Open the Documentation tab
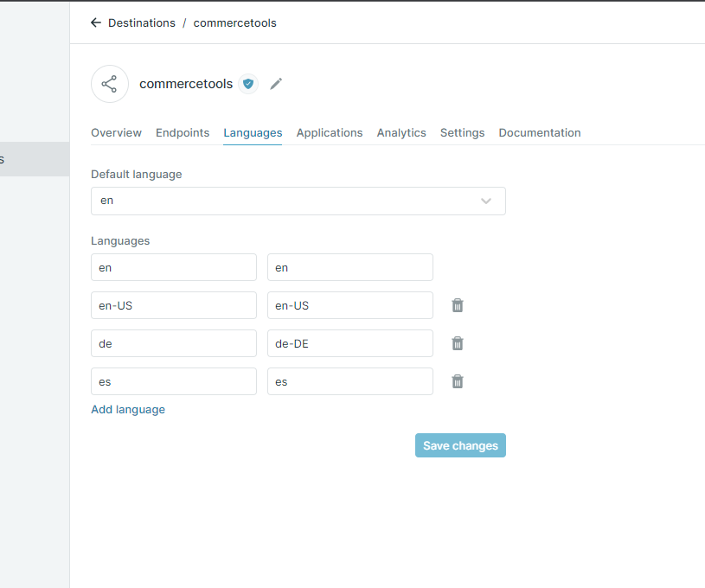This screenshot has width=705, height=588. click(x=540, y=132)
